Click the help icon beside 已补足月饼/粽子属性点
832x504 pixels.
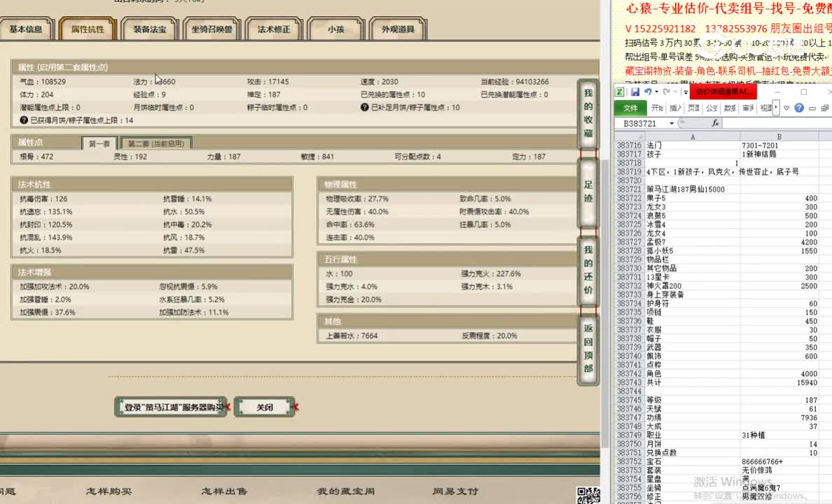coord(365,107)
